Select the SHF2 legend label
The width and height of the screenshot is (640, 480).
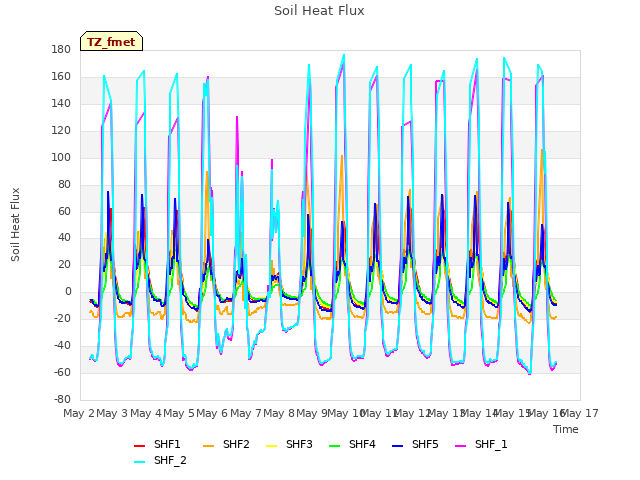tap(236, 444)
